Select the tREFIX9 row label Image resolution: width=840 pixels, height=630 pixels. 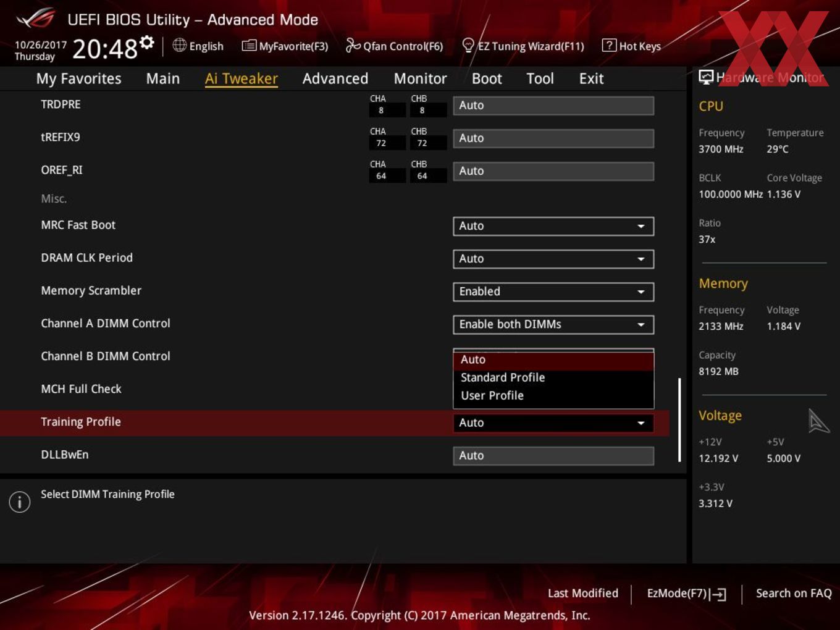click(x=61, y=137)
